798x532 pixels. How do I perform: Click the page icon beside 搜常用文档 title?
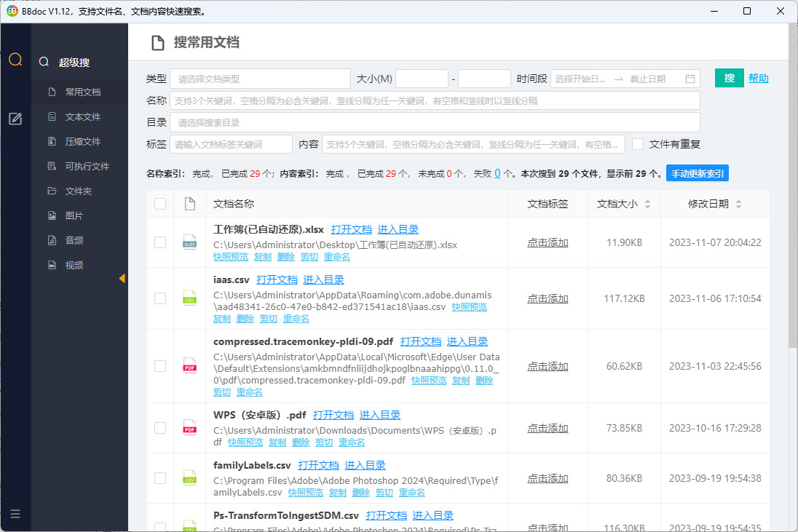pos(158,43)
